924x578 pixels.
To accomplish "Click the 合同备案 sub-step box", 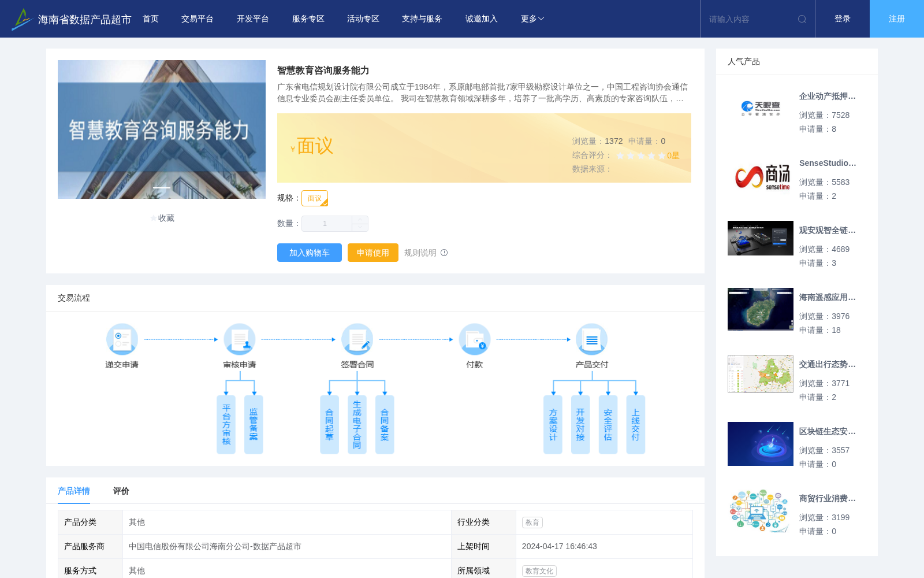I will tap(385, 425).
